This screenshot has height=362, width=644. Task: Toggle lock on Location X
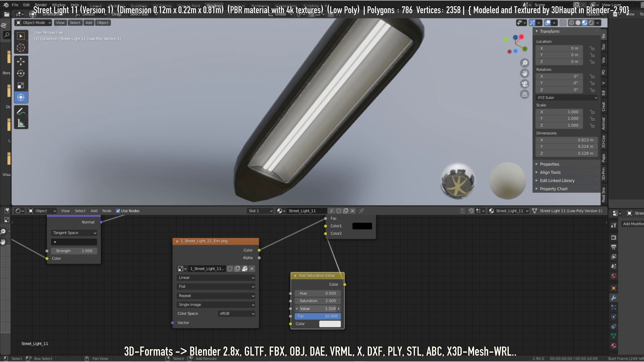tap(592, 48)
